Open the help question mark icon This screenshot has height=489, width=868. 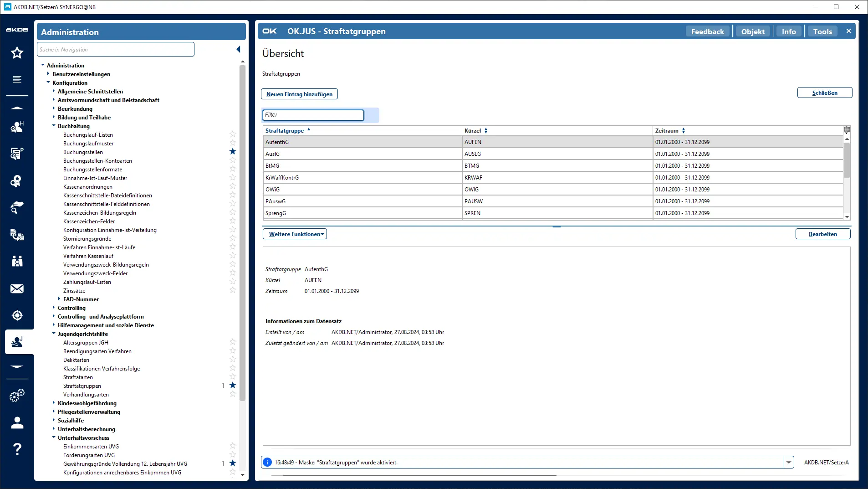17,449
